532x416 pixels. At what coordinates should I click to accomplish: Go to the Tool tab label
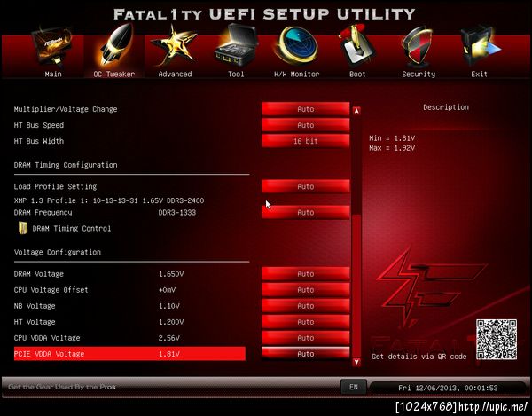236,74
